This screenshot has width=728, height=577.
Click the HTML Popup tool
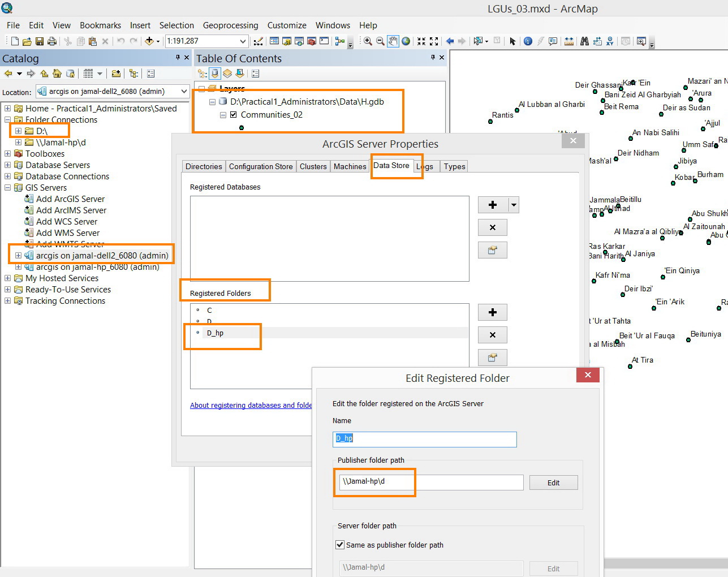coord(553,41)
